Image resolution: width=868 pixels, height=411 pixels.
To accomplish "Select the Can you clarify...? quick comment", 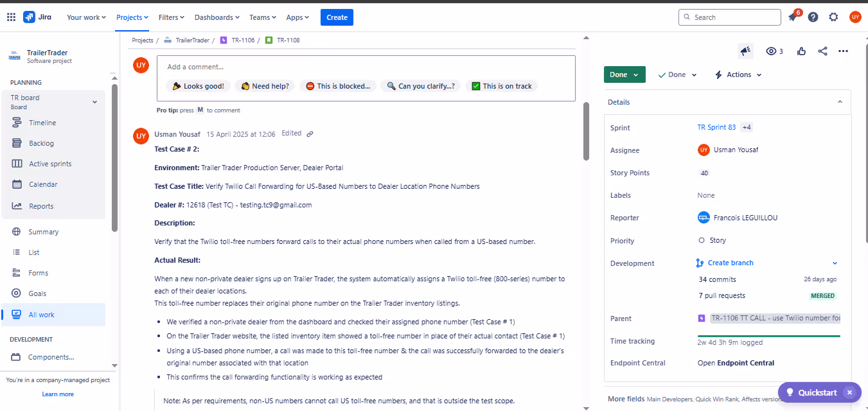I will click(420, 86).
